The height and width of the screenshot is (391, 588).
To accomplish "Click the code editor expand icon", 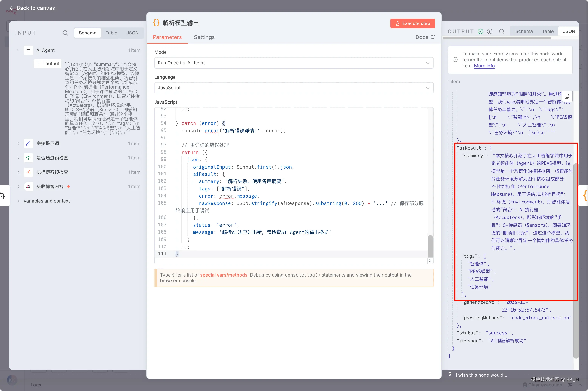I will click(x=430, y=261).
